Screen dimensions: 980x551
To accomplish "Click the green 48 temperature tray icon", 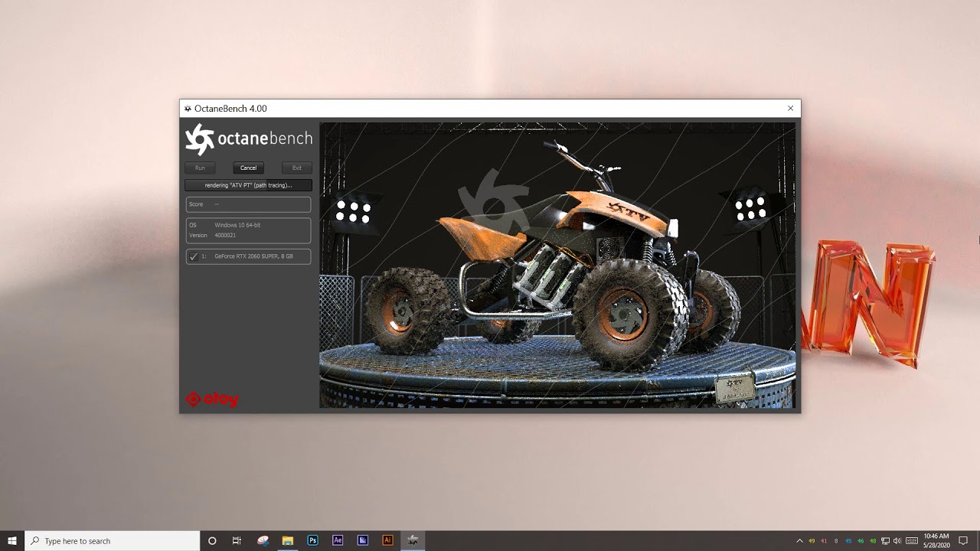I will coord(873,541).
